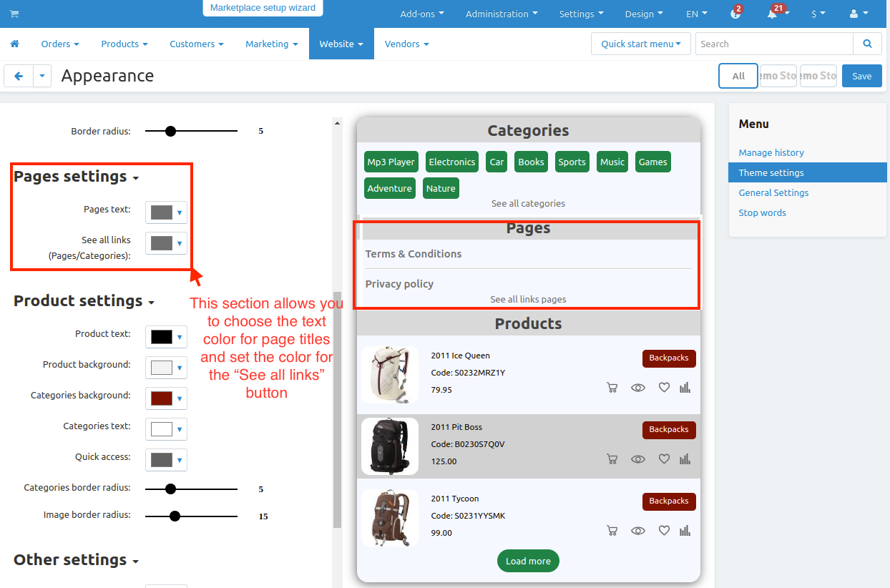The height and width of the screenshot is (588, 890).
Task: Click compare icon for 2011 Tycoon
Action: 685,530
